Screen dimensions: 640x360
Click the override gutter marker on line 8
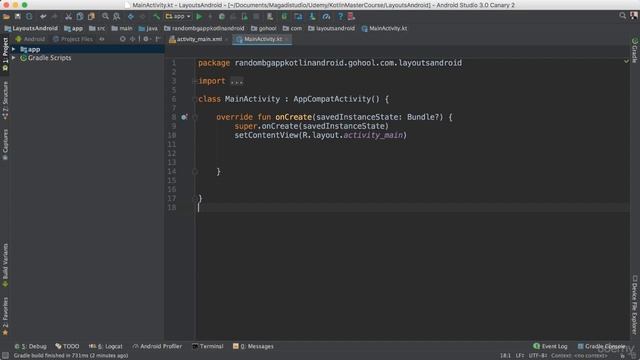click(x=184, y=117)
